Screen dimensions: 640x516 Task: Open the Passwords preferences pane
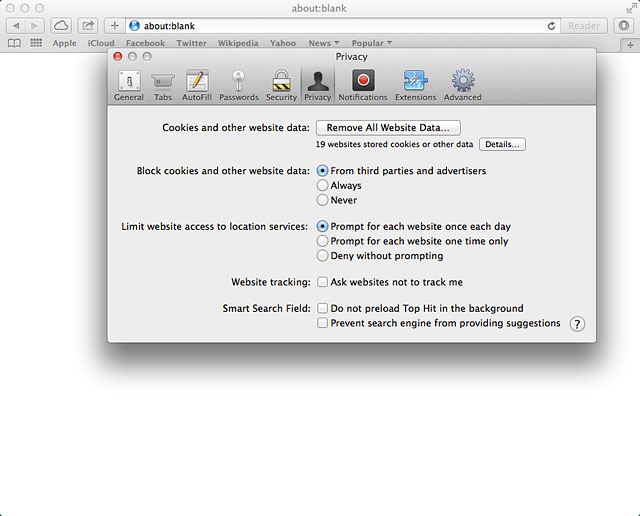coord(239,85)
